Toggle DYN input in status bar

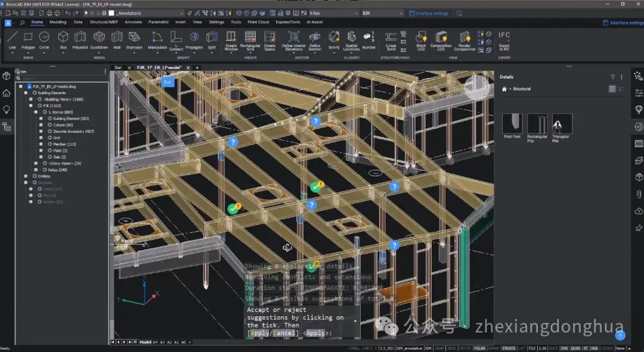coord(564,348)
